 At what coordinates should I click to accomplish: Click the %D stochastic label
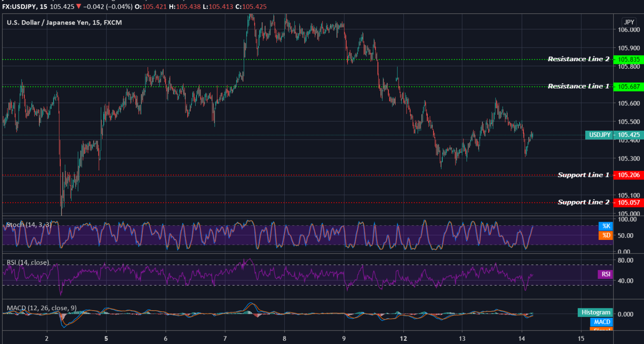click(606, 235)
